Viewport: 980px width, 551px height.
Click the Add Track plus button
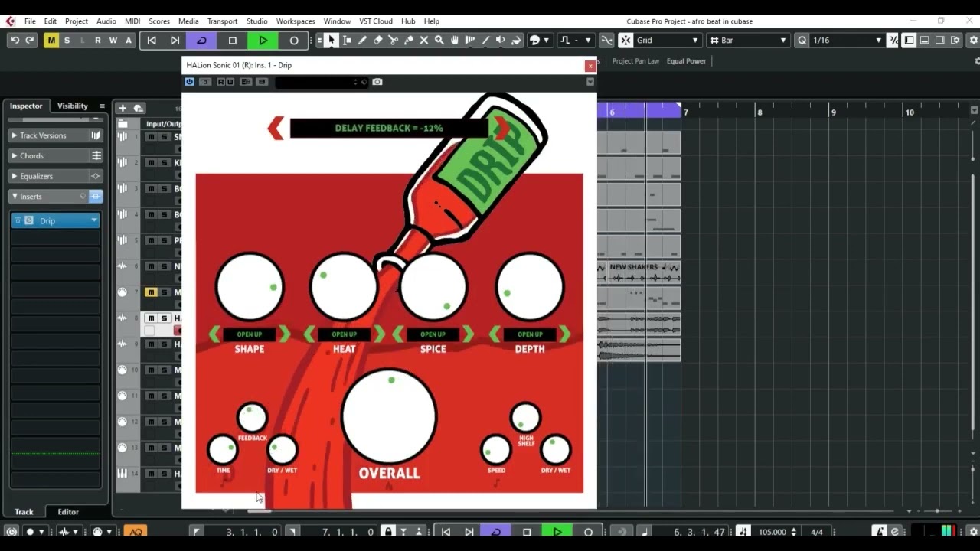122,108
